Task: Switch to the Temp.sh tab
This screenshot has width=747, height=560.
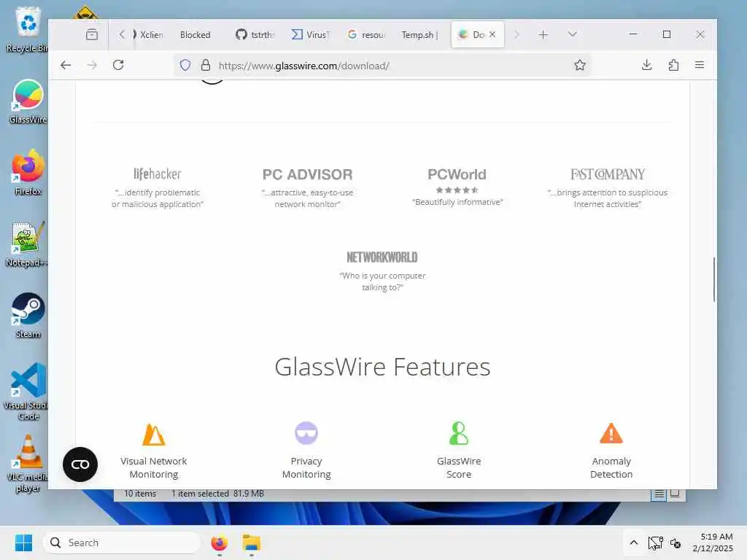Action: point(419,34)
